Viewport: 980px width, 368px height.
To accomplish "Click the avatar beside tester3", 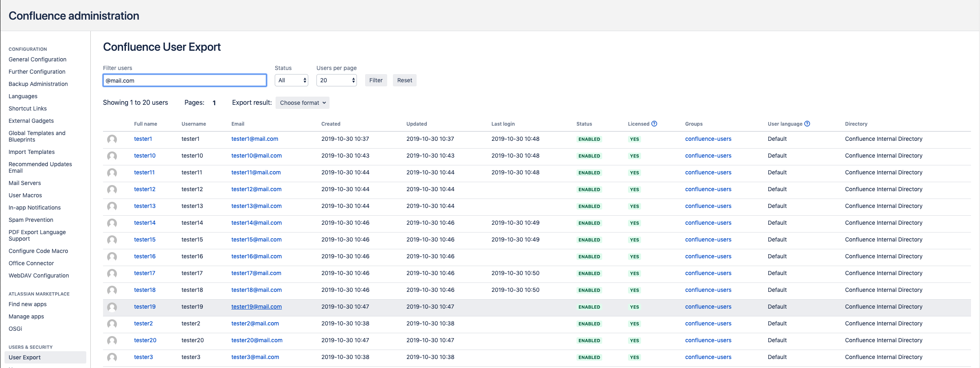I will pos(112,357).
